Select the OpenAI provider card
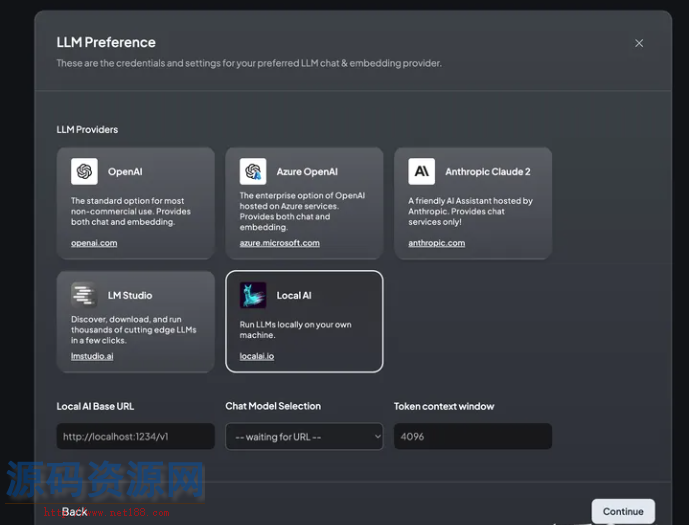The image size is (689, 525). [135, 203]
